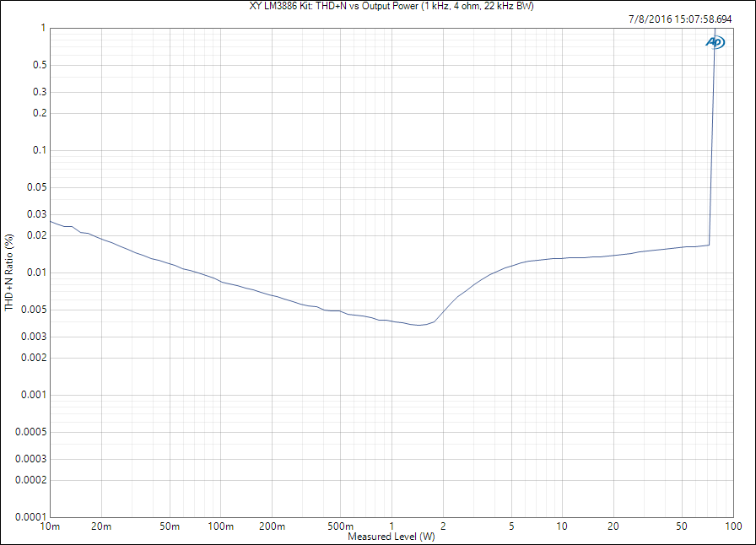Viewport: 756px width, 545px height.
Task: Click the y-axis tick label 0.005
Action: [35, 310]
